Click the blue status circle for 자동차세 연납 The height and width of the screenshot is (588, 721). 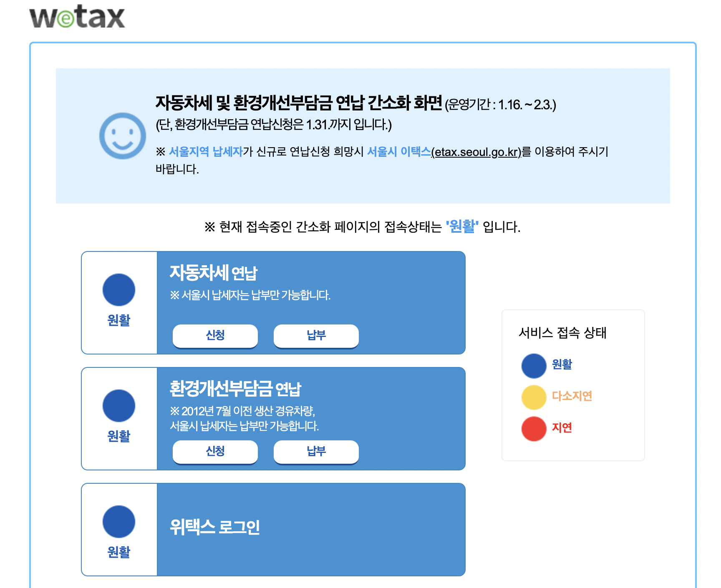pyautogui.click(x=119, y=290)
